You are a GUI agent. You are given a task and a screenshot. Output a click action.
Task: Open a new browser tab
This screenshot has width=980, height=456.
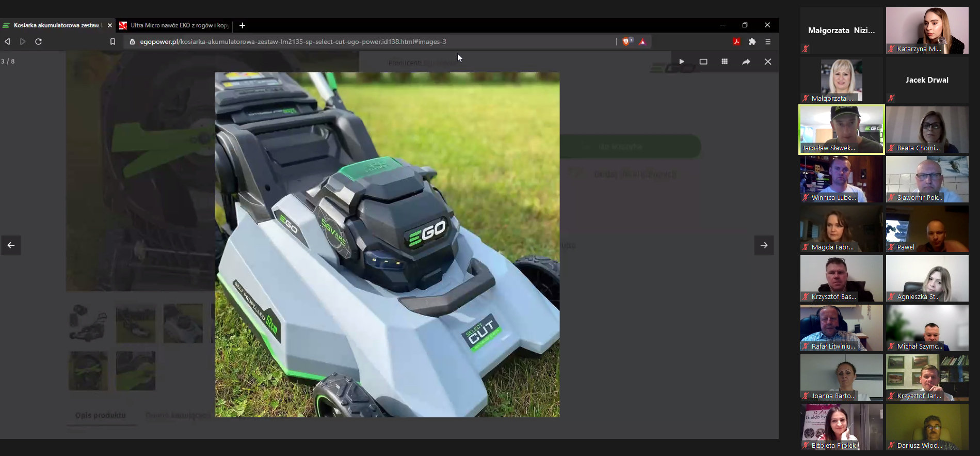click(242, 25)
